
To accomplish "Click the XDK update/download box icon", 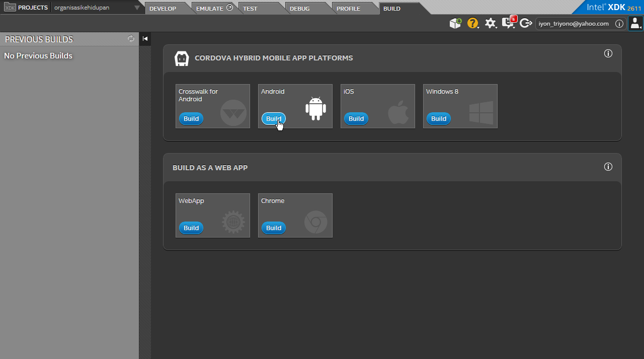I will [x=455, y=23].
